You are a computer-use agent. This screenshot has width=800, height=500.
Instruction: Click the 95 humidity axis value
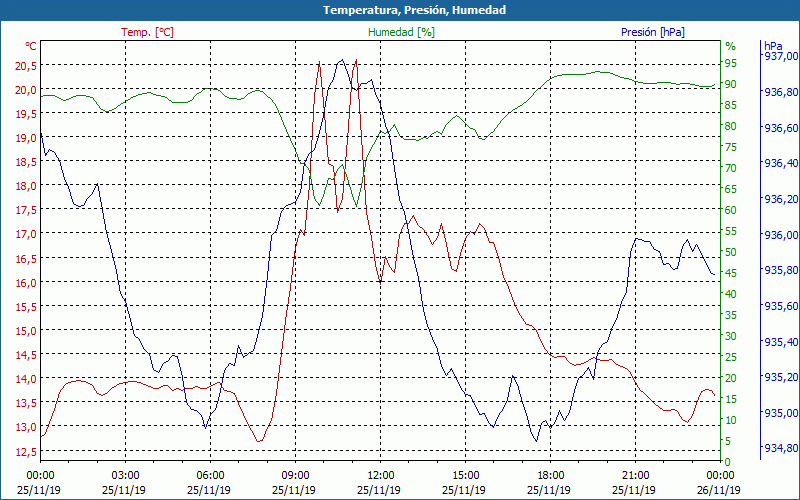point(731,63)
